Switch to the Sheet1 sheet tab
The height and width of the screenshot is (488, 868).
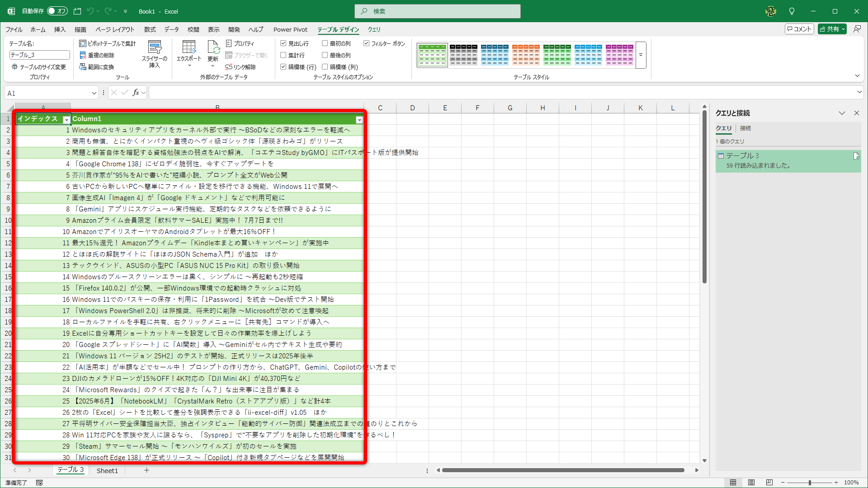click(107, 470)
